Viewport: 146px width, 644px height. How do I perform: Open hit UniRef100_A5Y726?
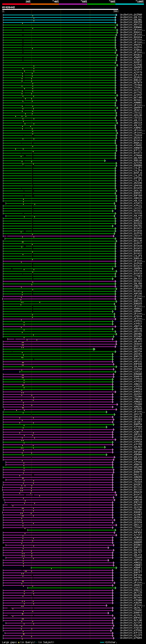131,25
